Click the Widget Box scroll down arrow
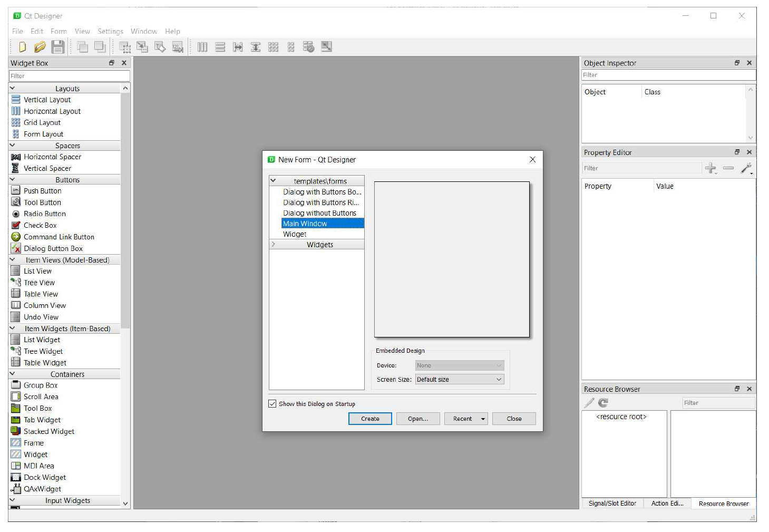 tap(125, 503)
